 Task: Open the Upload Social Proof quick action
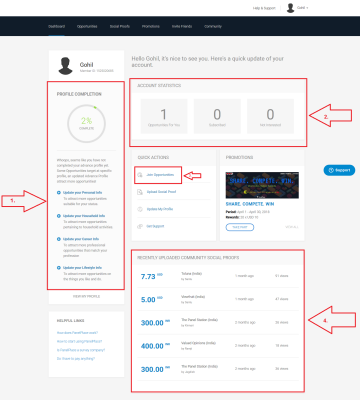point(161,192)
